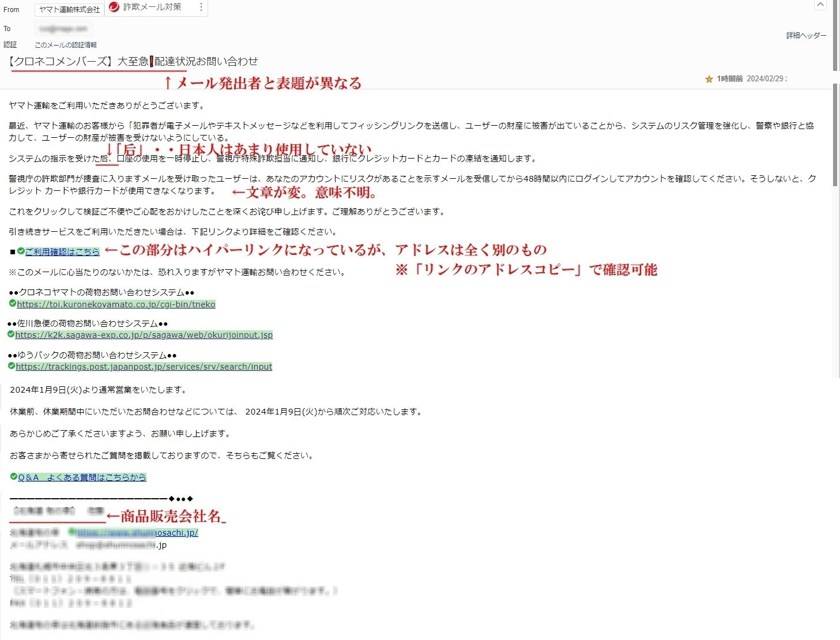Click green check icon before toi.kuronekoyamato.co.jp link

[13, 303]
